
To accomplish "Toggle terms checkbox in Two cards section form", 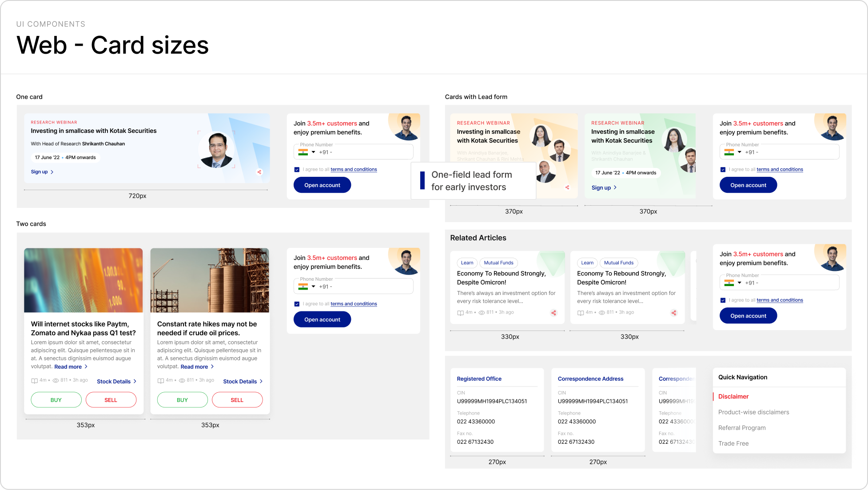I will click(297, 304).
